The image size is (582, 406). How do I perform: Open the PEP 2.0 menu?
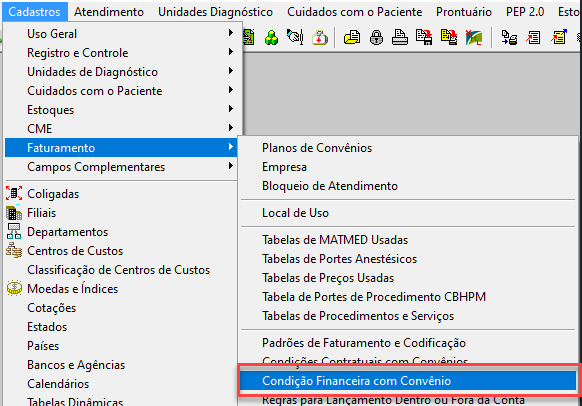tap(525, 12)
